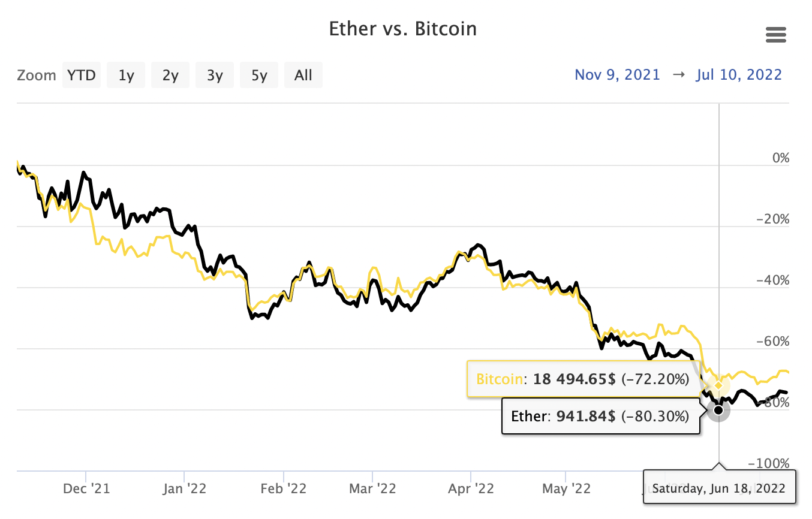
Task: Click the black Ether data point marker
Action: click(x=718, y=411)
